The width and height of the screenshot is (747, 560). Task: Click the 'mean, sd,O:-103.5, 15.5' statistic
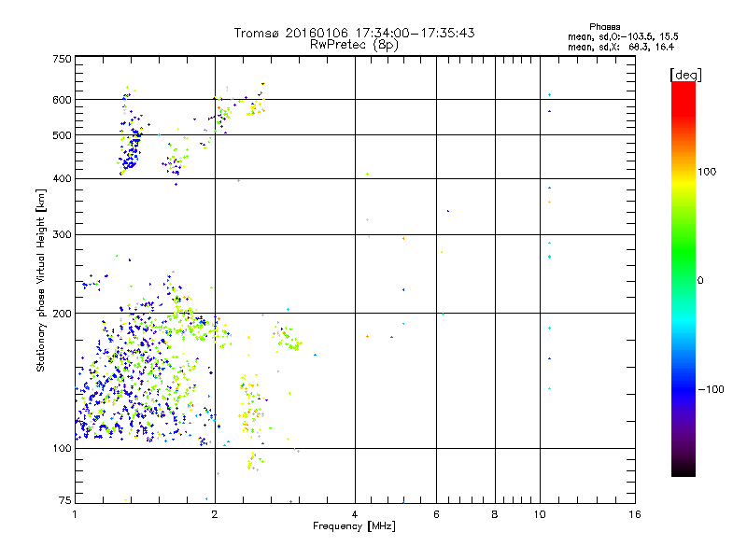click(x=623, y=36)
